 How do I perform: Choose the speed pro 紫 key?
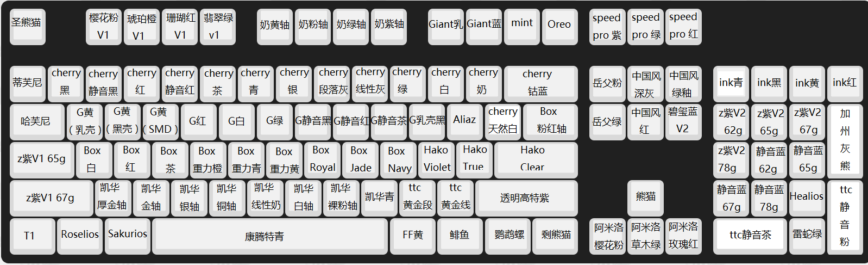pyautogui.click(x=607, y=26)
